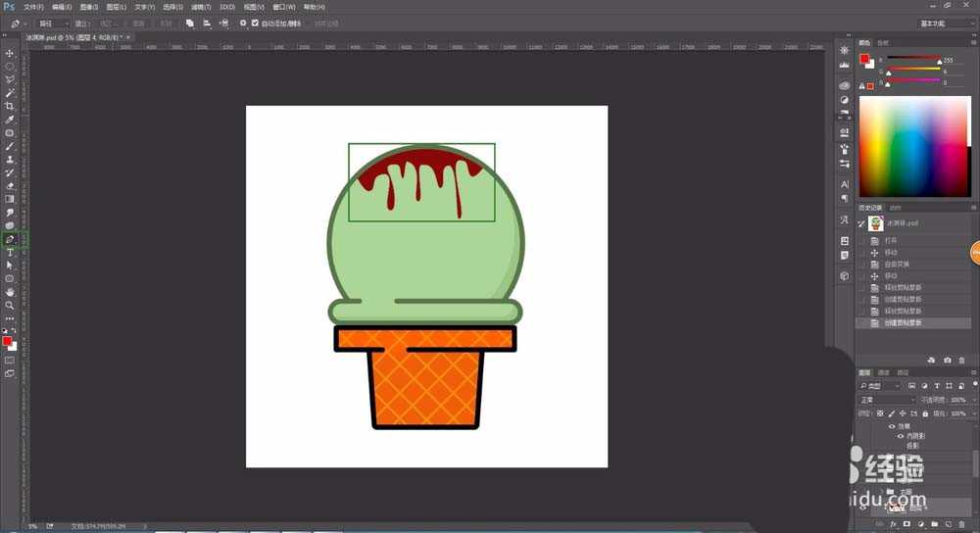Viewport: 980px width, 533px height.
Task: Select the Pen tool in toolbox
Action: [10, 239]
